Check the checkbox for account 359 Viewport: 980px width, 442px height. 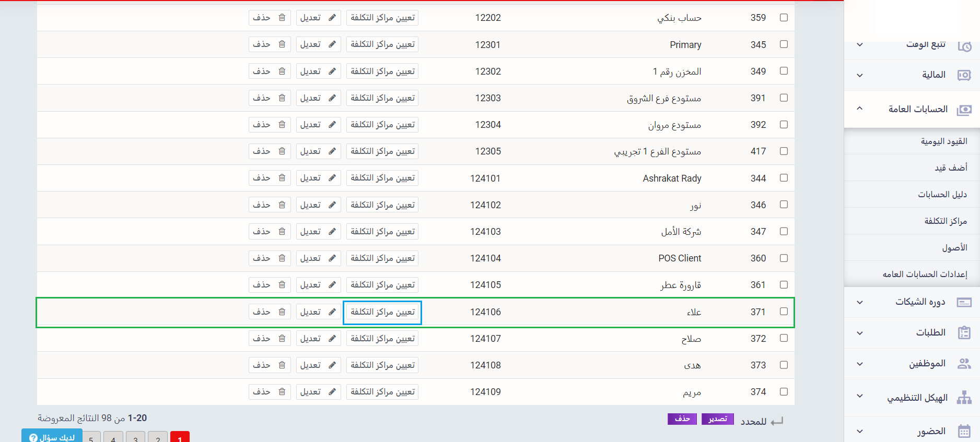pyautogui.click(x=784, y=18)
